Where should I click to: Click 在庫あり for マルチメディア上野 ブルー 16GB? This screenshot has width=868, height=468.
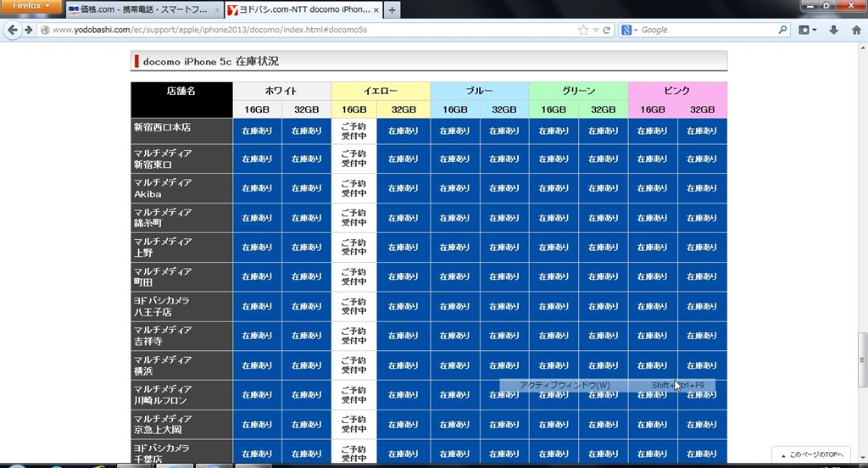tap(455, 248)
